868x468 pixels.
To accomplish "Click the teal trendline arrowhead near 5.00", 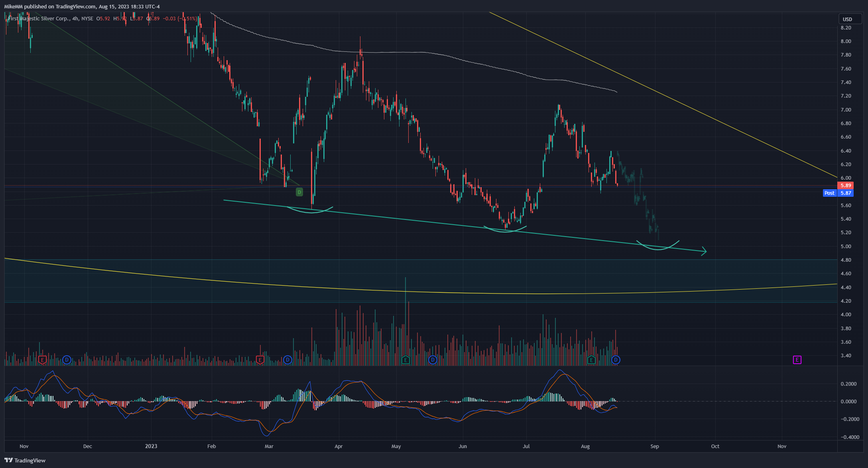I will coord(704,251).
